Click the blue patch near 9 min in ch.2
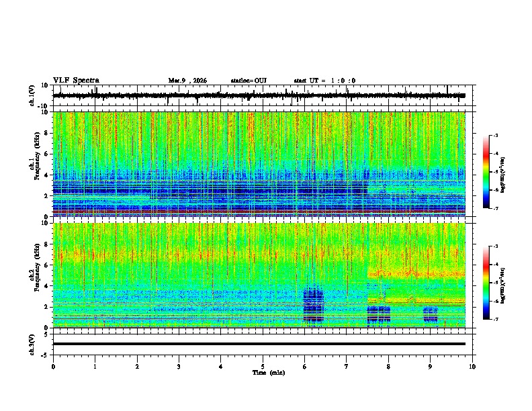532x411 pixels. coord(431,314)
